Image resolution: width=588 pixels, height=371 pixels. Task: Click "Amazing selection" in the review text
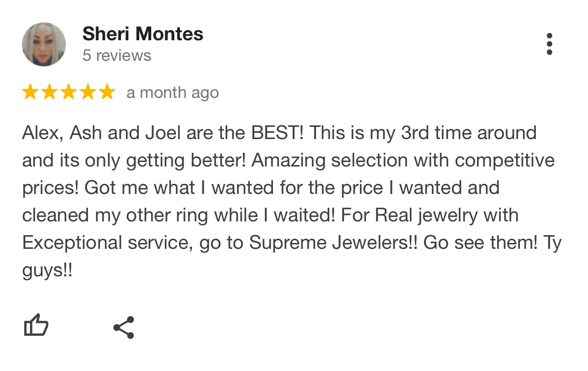coord(330,161)
